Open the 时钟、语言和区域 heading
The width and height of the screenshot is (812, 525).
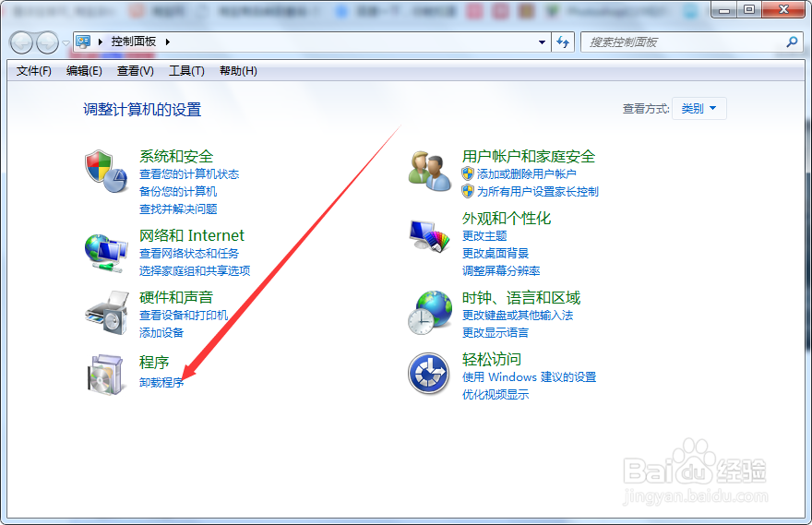tap(521, 298)
